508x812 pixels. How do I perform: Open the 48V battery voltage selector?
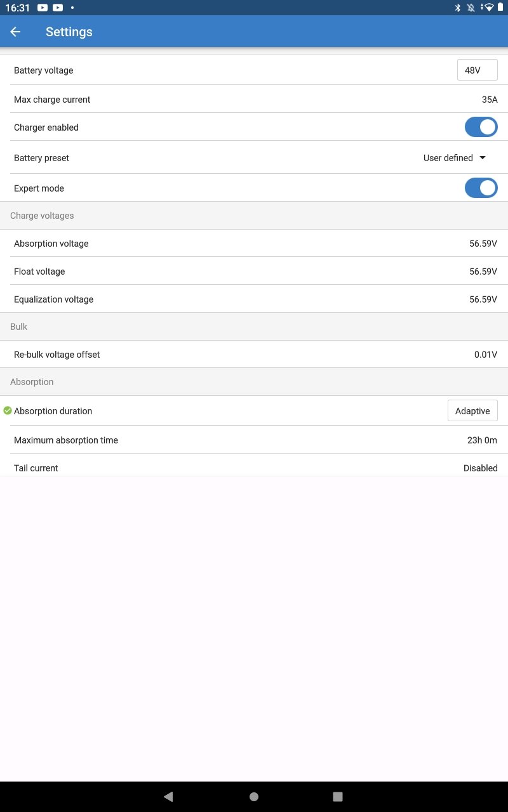click(477, 70)
